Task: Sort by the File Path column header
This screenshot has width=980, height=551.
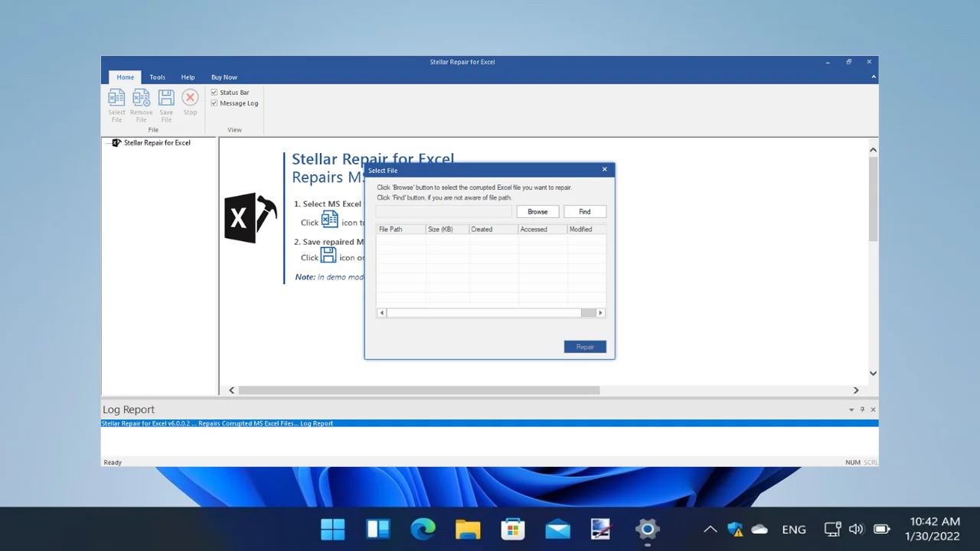Action: tap(400, 229)
